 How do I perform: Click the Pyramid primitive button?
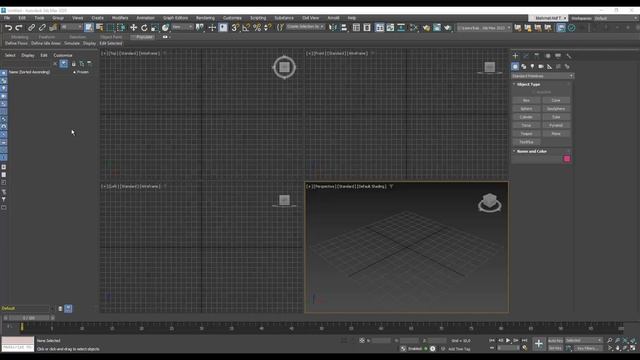click(x=556, y=125)
